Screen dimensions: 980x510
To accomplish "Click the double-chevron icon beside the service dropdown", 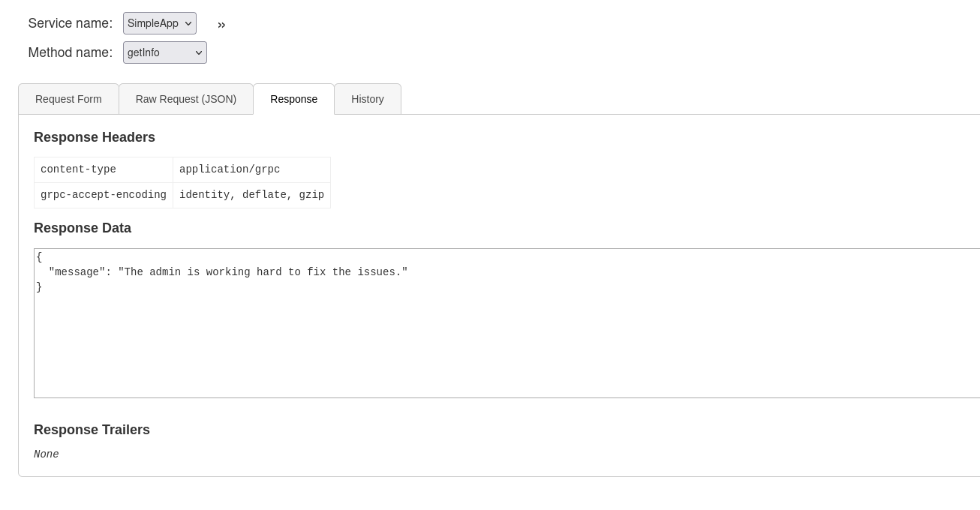I will coord(221,25).
